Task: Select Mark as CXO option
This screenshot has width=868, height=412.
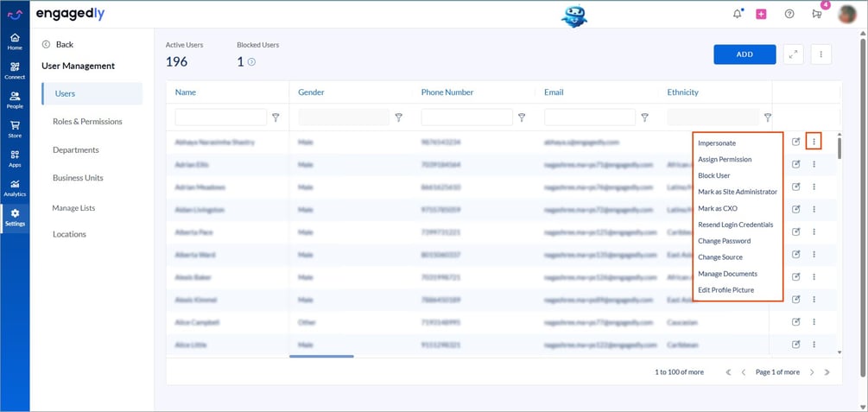Action: click(x=718, y=209)
